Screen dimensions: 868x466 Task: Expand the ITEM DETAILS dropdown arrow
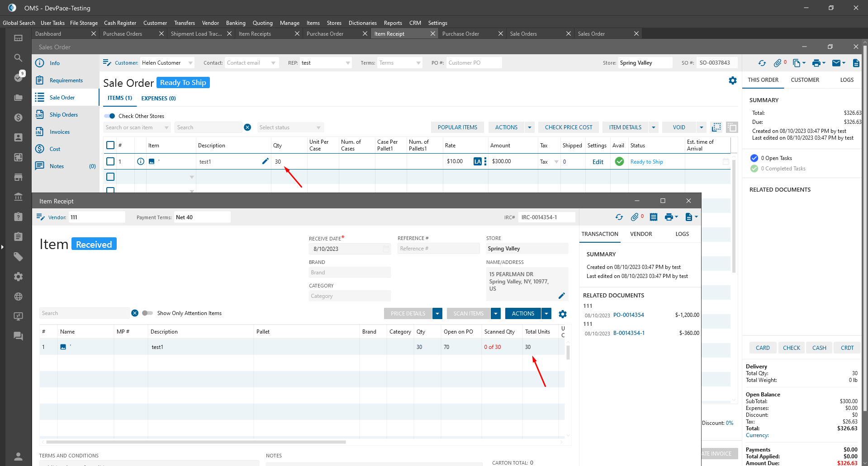pyautogui.click(x=654, y=127)
